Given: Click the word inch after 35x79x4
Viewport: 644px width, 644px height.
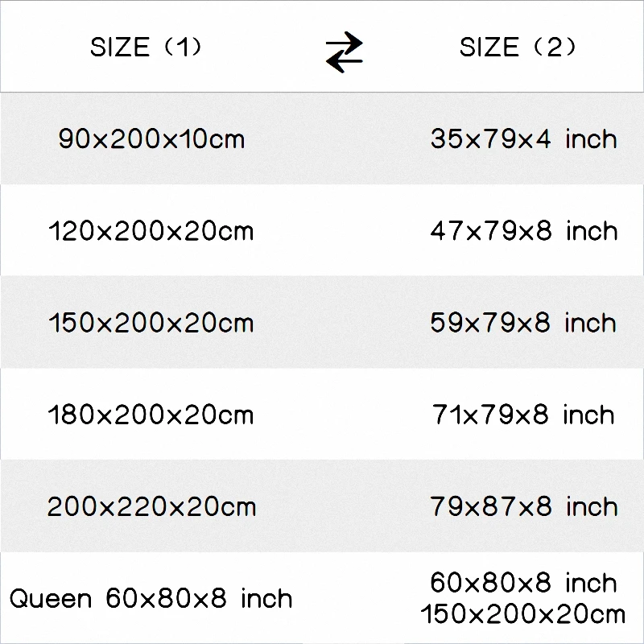Looking at the screenshot, I should tap(591, 139).
